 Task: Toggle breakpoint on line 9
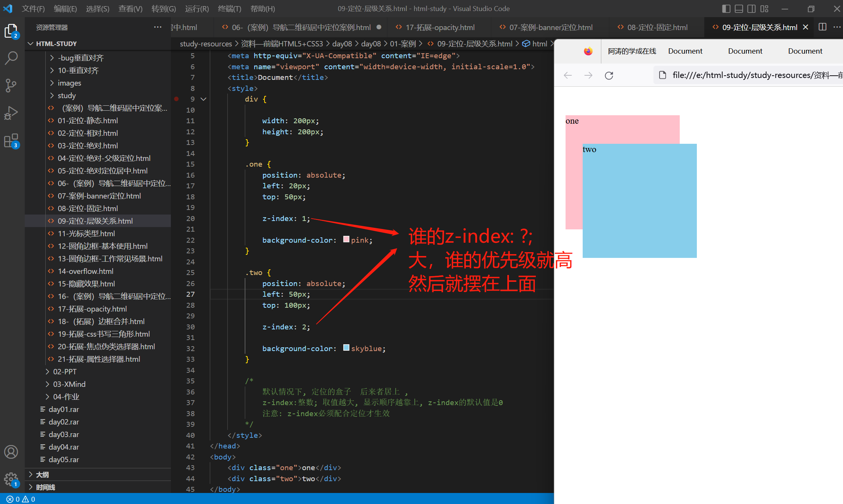(x=177, y=99)
